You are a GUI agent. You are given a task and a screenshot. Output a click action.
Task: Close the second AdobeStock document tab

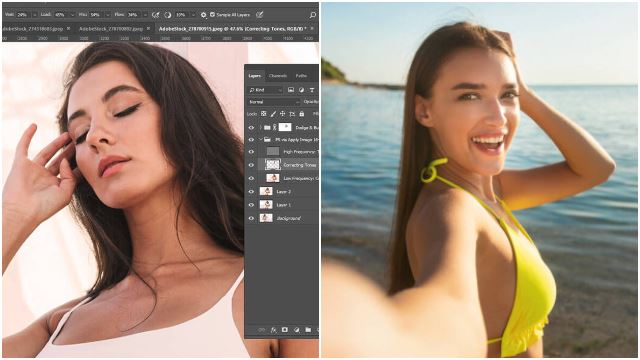149,29
